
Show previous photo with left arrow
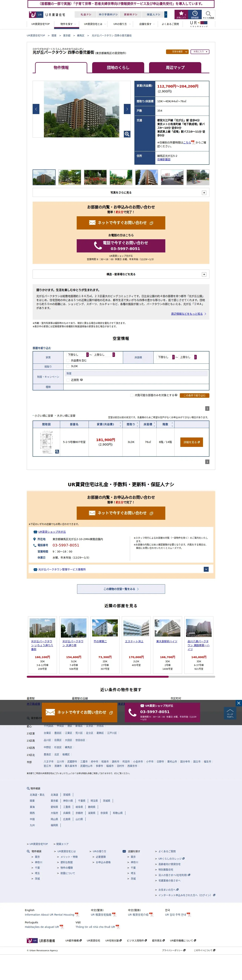36,109
